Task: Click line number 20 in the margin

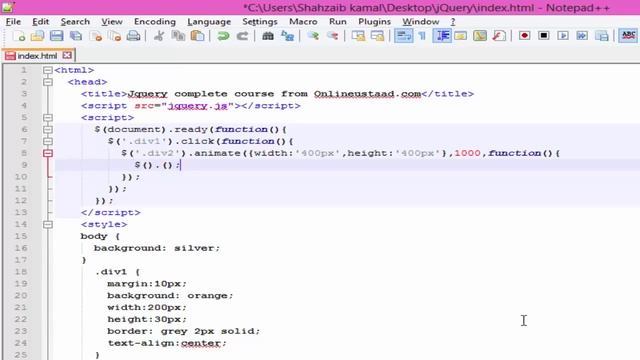Action: [x=21, y=296]
